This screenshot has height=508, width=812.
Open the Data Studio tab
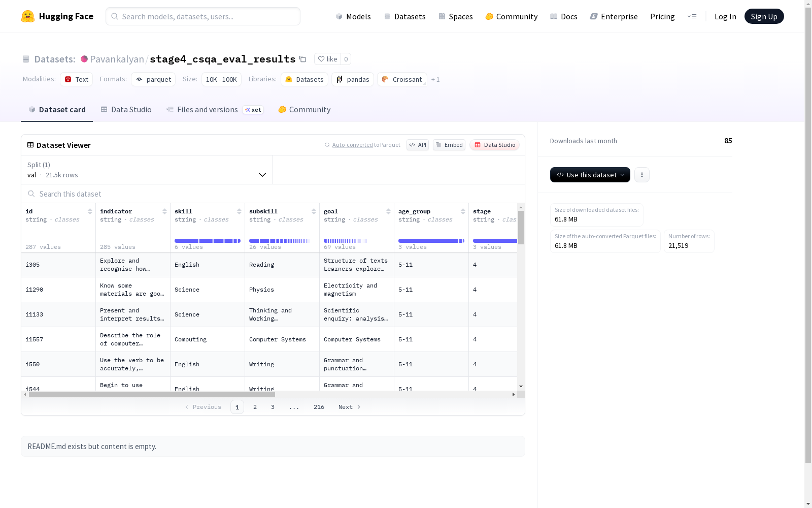click(x=126, y=110)
